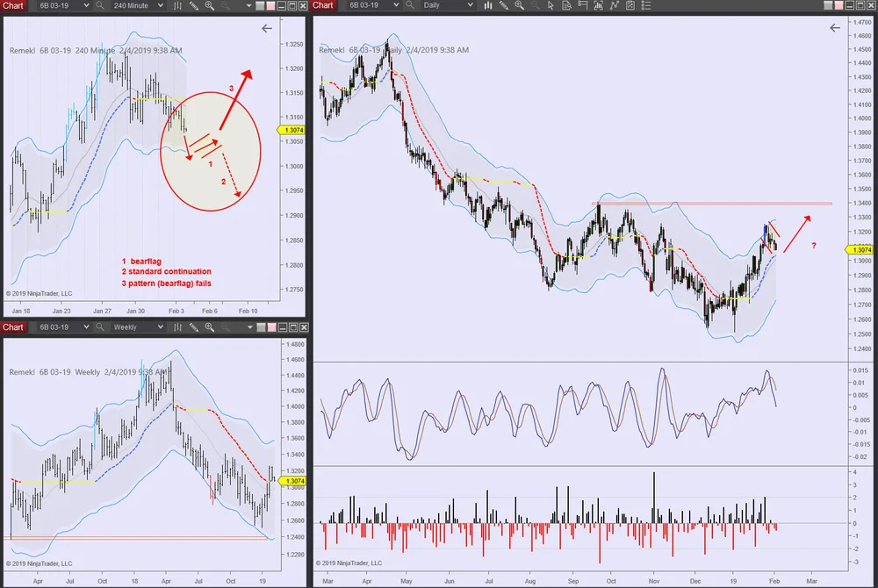This screenshot has height=588, width=878.
Task: Collapse the daily chart panel using its left arrow
Action: coord(835,27)
